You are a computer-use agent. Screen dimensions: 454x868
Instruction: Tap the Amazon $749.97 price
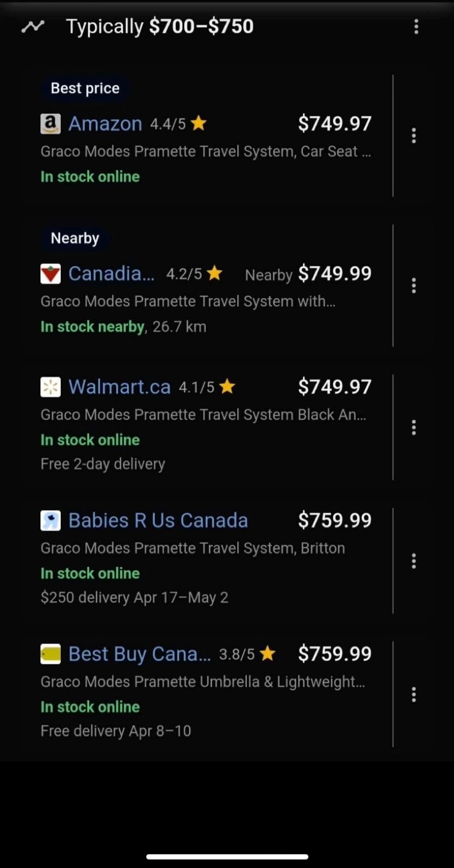[335, 124]
